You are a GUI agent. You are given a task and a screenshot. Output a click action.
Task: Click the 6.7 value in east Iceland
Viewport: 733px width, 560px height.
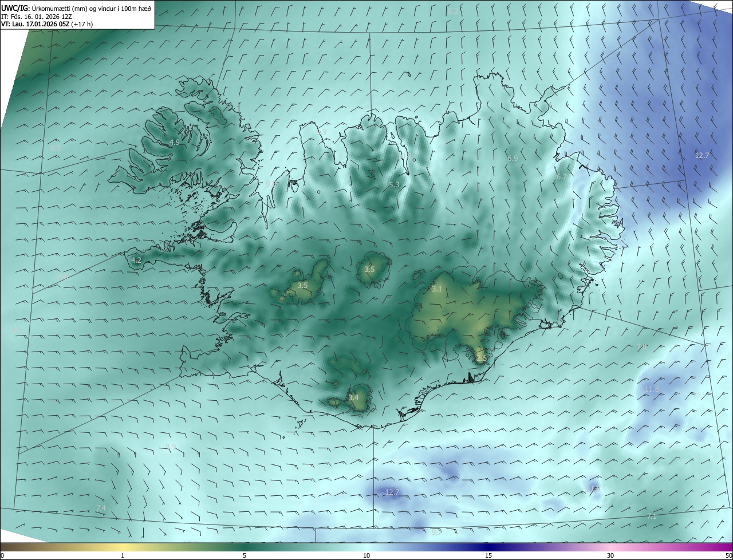point(561,177)
